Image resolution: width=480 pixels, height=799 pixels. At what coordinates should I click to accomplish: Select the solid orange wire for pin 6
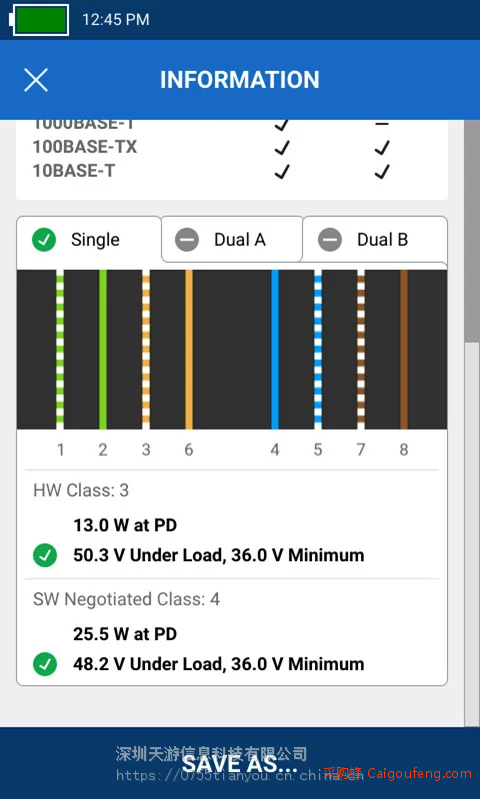(x=189, y=350)
